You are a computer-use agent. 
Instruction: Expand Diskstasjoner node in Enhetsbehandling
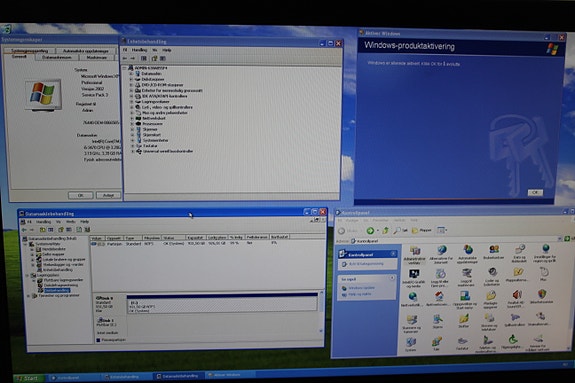point(131,79)
